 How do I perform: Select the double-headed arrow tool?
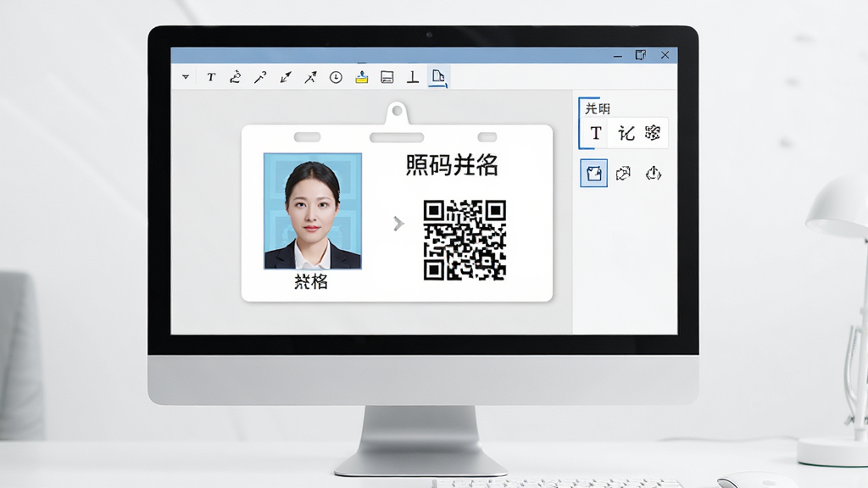[x=286, y=77]
